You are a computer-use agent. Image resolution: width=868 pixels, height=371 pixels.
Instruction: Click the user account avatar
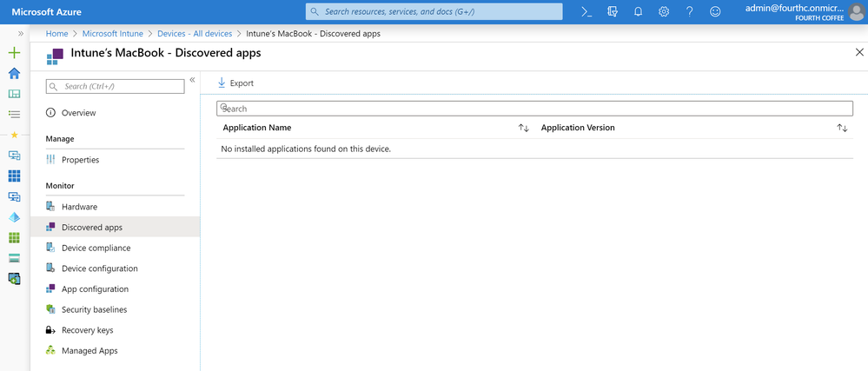pos(857,11)
